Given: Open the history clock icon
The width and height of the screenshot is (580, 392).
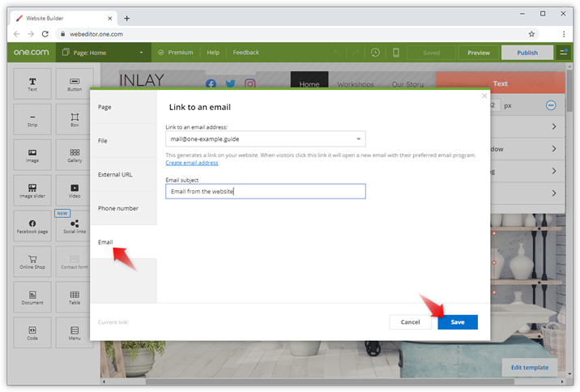Looking at the screenshot, I should [x=375, y=53].
